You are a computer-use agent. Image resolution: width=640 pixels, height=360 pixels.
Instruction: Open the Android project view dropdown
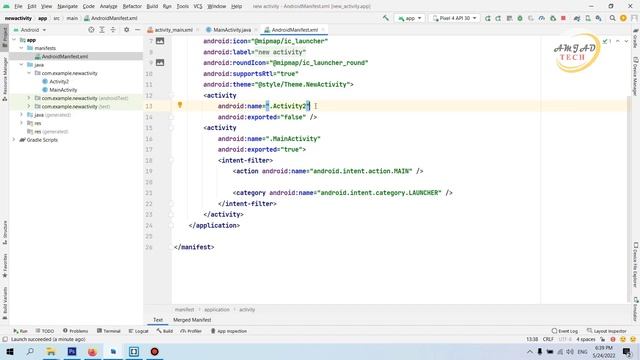pyautogui.click(x=30, y=30)
